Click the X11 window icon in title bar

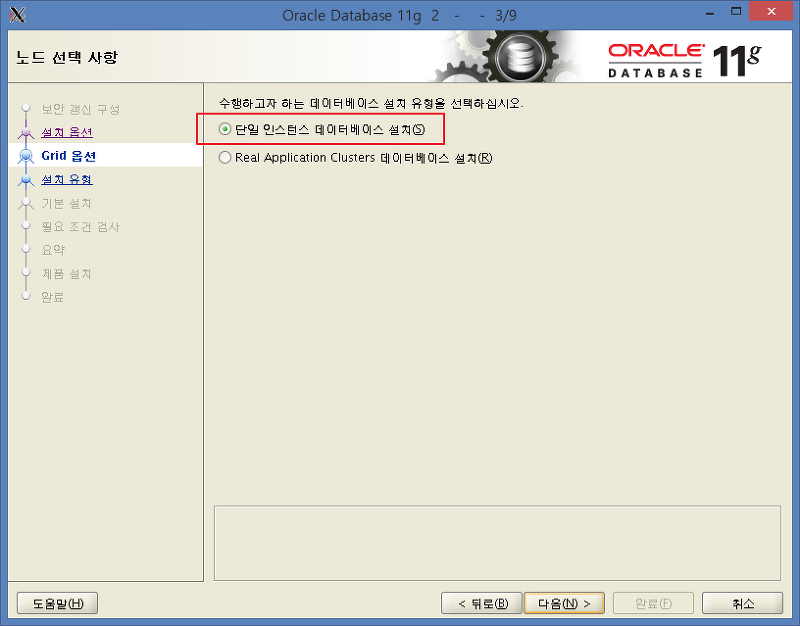(17, 15)
